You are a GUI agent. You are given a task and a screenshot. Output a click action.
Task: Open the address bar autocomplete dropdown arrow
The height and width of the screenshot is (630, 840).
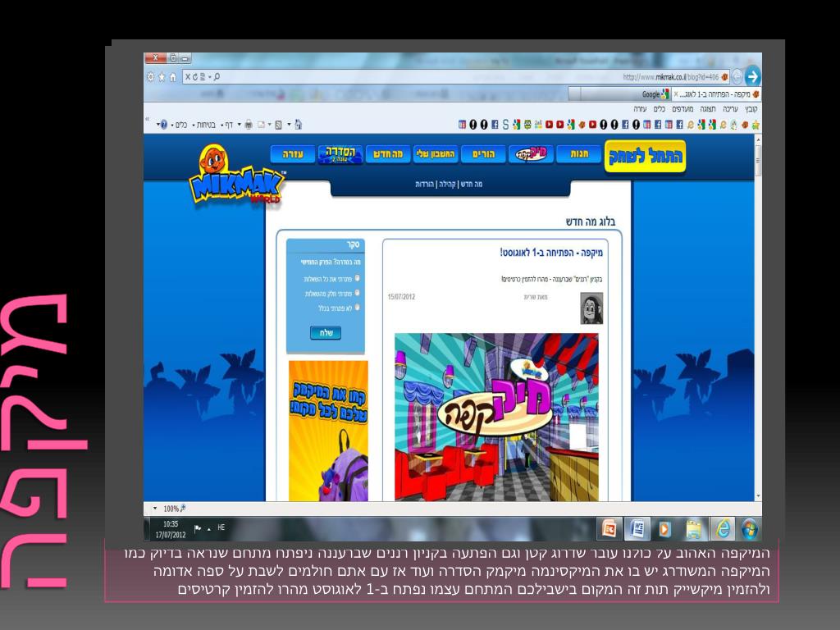tap(210, 76)
